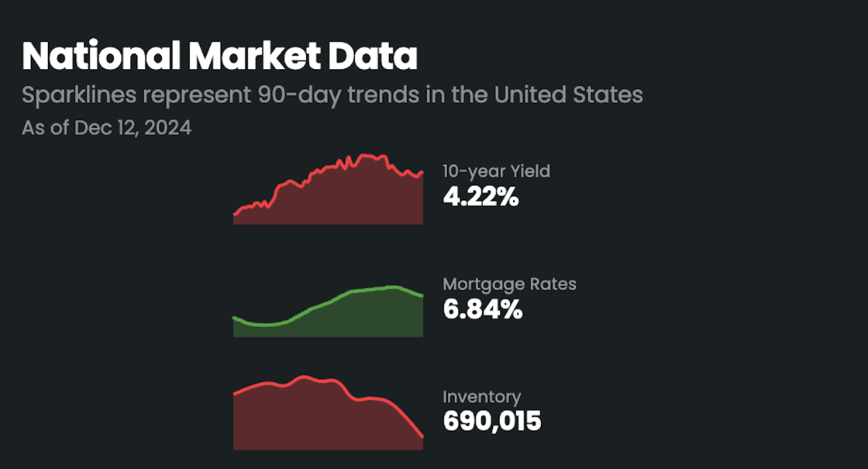The width and height of the screenshot is (868, 469).
Task: Click the Mortgage Rates label
Action: point(509,284)
